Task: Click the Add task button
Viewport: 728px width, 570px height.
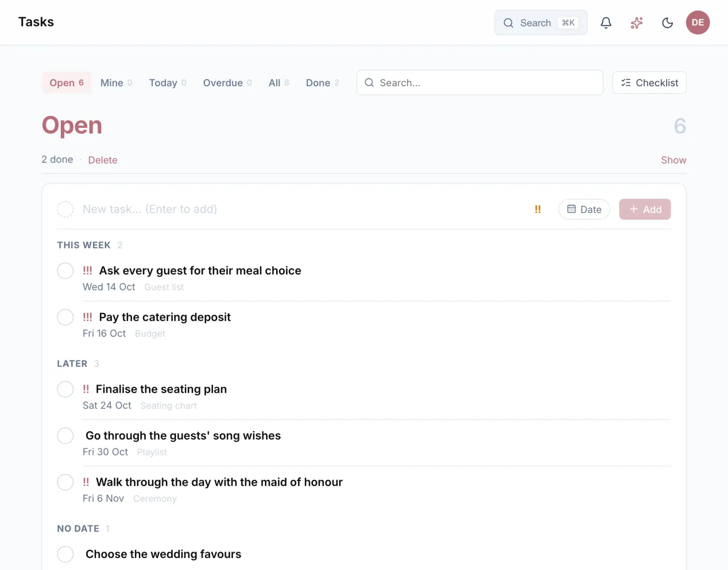Action: pos(645,209)
